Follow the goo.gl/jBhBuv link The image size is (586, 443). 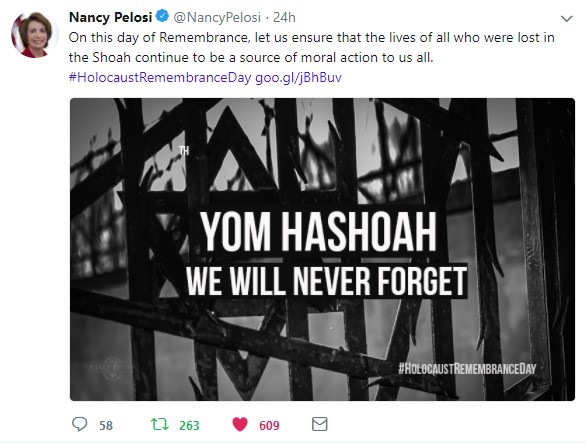coord(298,77)
